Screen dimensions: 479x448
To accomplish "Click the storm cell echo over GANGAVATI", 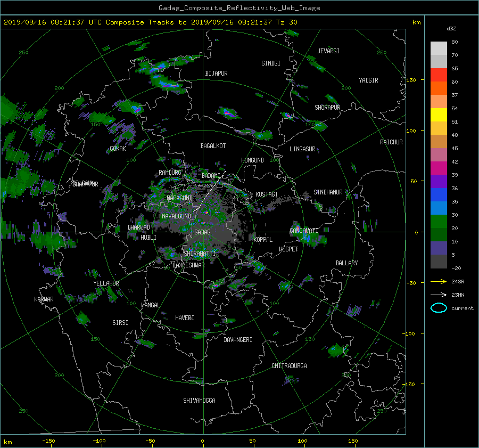I will (309, 235).
